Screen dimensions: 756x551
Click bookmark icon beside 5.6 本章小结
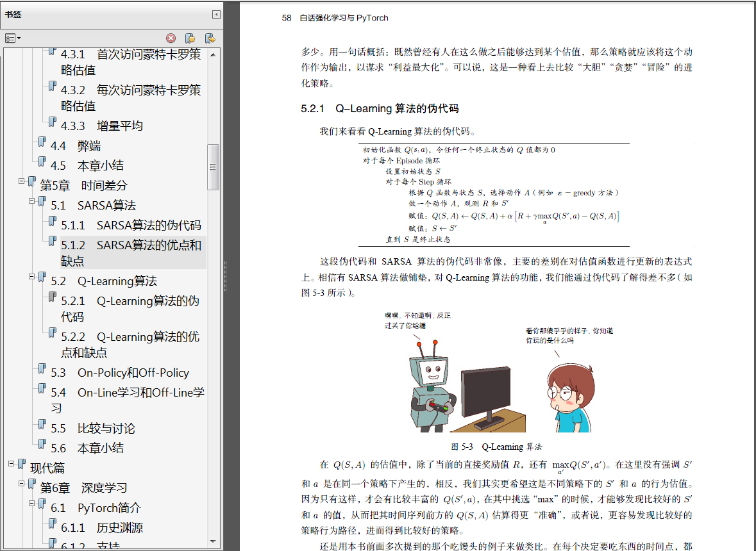click(42, 445)
